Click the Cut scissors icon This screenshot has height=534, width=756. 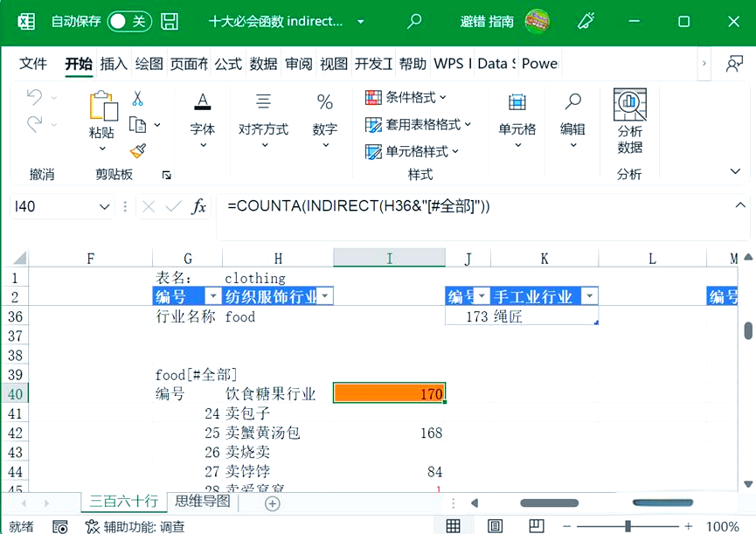pyautogui.click(x=137, y=98)
